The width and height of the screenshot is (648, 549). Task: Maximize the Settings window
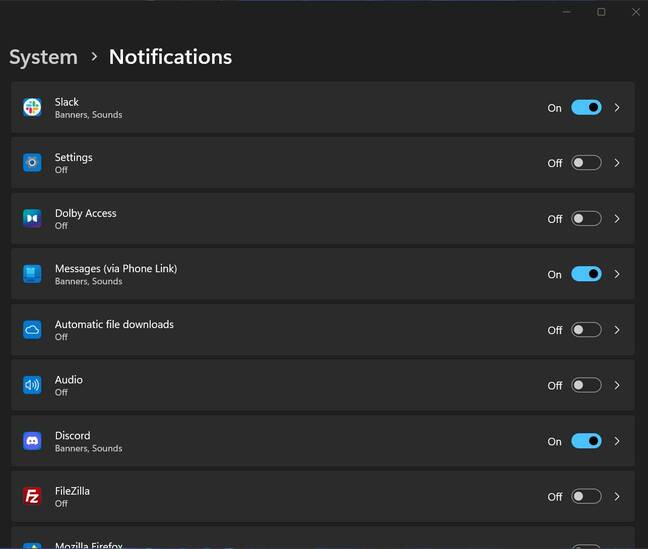[601, 12]
